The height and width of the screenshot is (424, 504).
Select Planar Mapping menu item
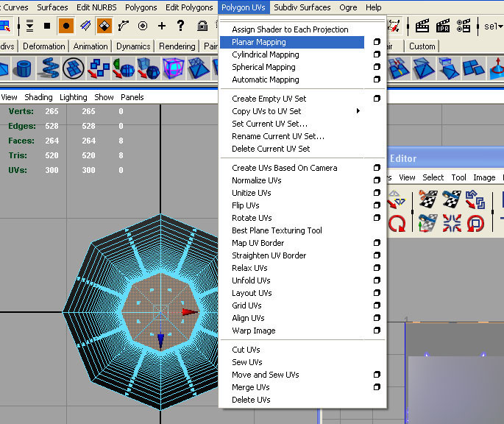(292, 42)
